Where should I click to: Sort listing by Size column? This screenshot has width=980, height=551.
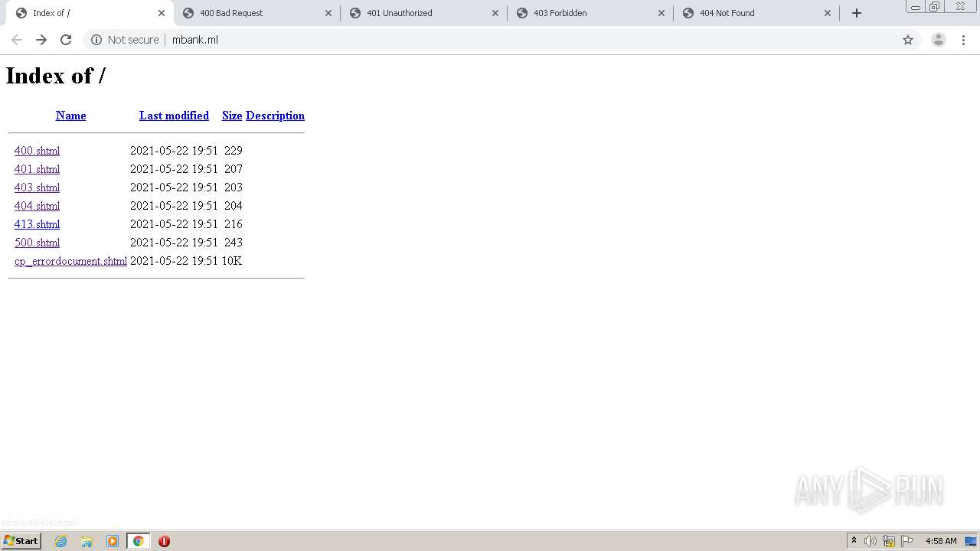[x=232, y=116]
